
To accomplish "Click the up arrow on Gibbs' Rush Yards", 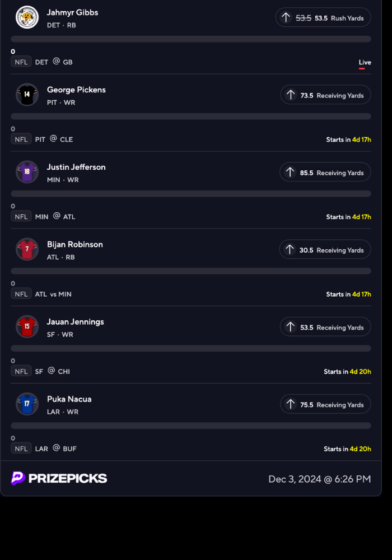I will [x=286, y=17].
